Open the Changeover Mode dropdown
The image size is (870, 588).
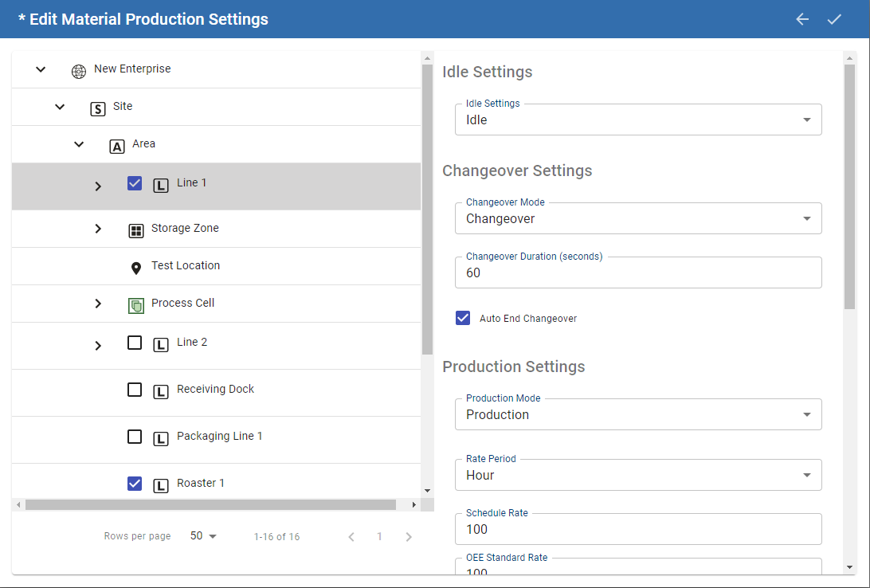point(638,218)
